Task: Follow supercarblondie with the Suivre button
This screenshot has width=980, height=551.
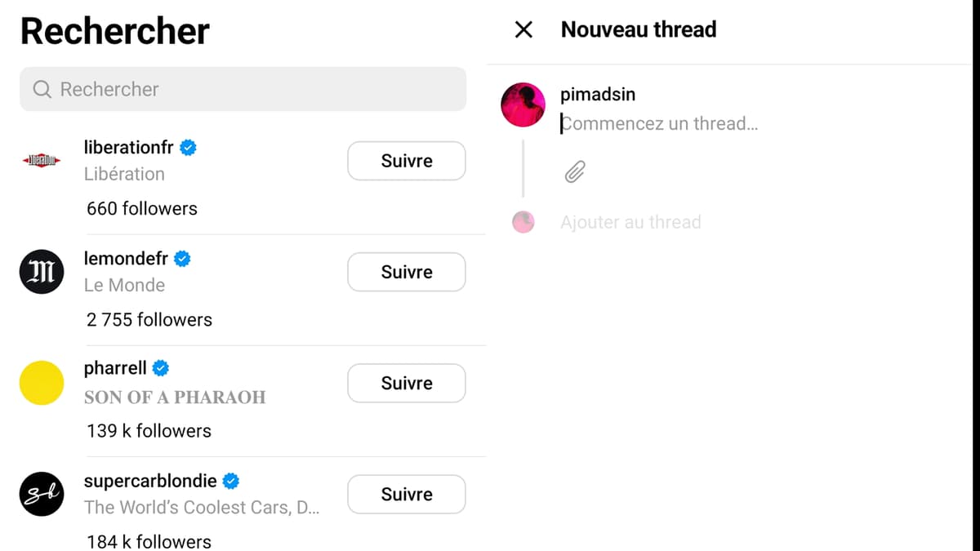Action: (406, 494)
